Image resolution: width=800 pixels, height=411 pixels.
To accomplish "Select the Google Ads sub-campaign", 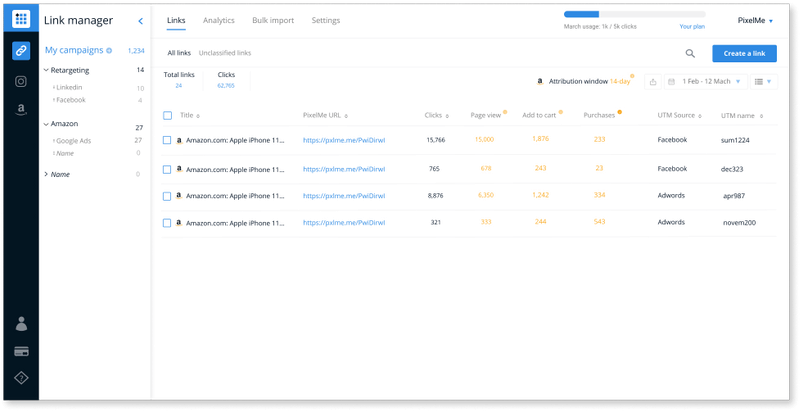I will click(x=73, y=141).
